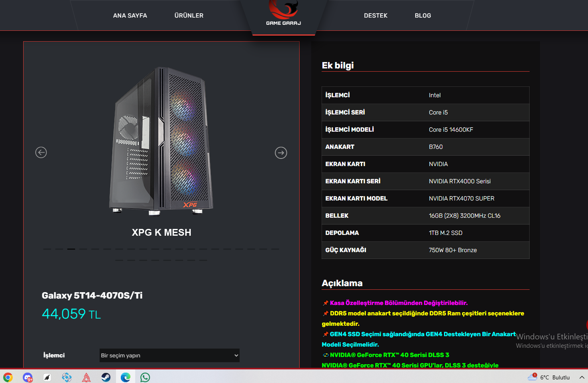Open the ÜRÜNLER menu
This screenshot has width=588, height=383.
189,16
